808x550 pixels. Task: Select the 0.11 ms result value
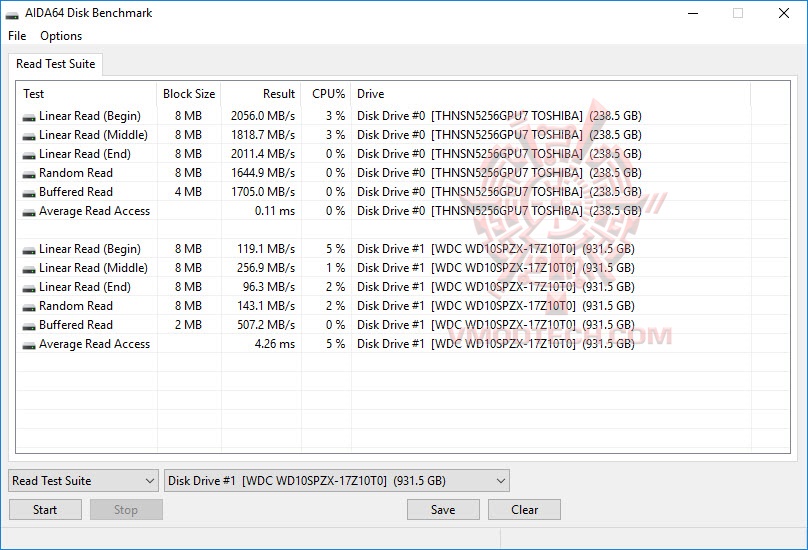(x=275, y=211)
